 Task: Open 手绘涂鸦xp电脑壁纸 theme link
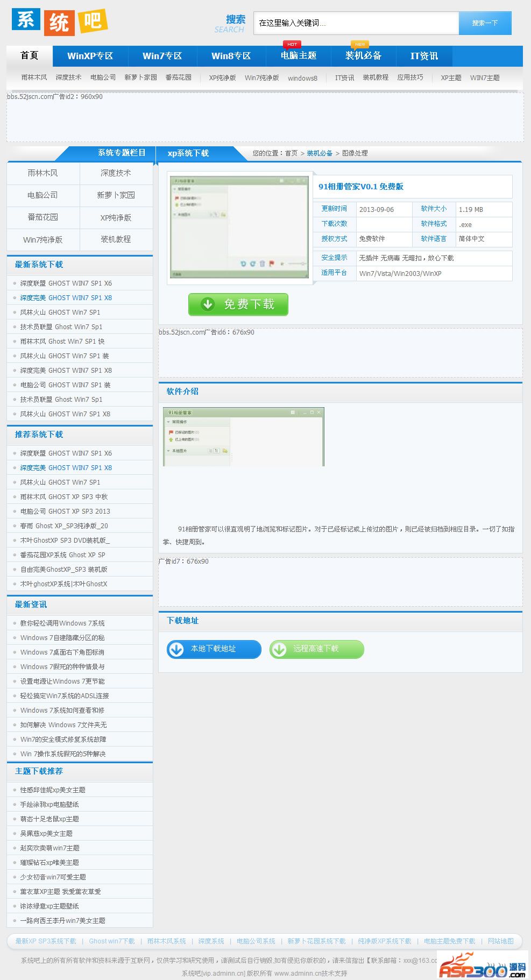pyautogui.click(x=49, y=805)
